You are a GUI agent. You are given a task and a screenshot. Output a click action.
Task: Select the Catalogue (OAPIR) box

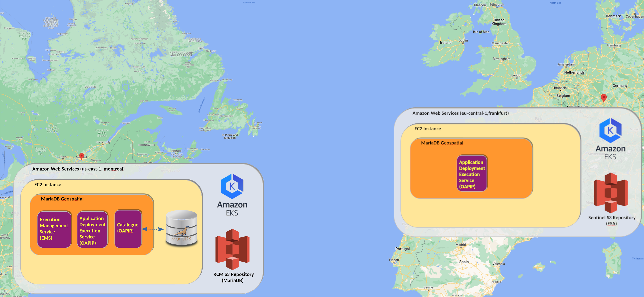(128, 229)
